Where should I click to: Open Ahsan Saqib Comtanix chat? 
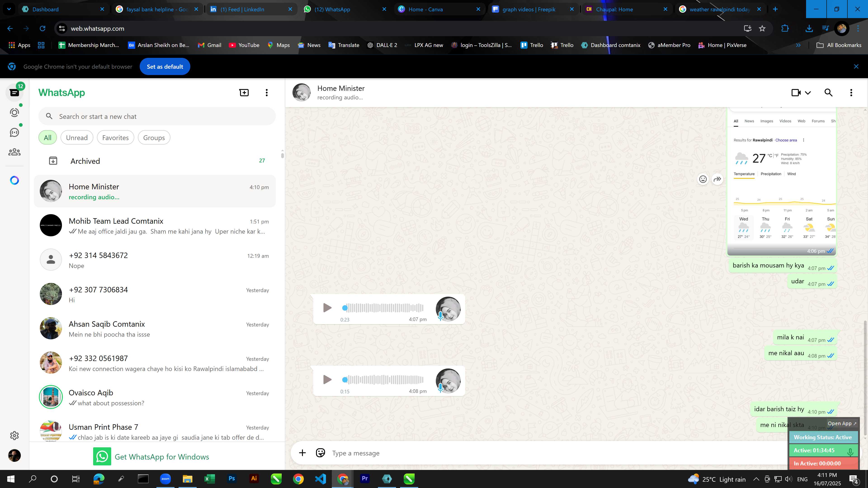pyautogui.click(x=155, y=329)
